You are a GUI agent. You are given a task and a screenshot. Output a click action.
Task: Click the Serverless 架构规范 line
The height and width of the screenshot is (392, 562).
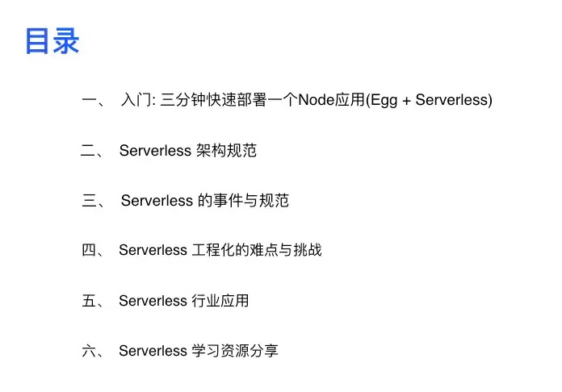coord(188,150)
